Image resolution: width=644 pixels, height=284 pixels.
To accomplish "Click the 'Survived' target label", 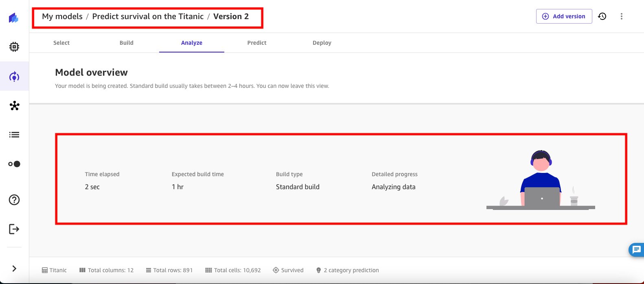I will coord(292,270).
